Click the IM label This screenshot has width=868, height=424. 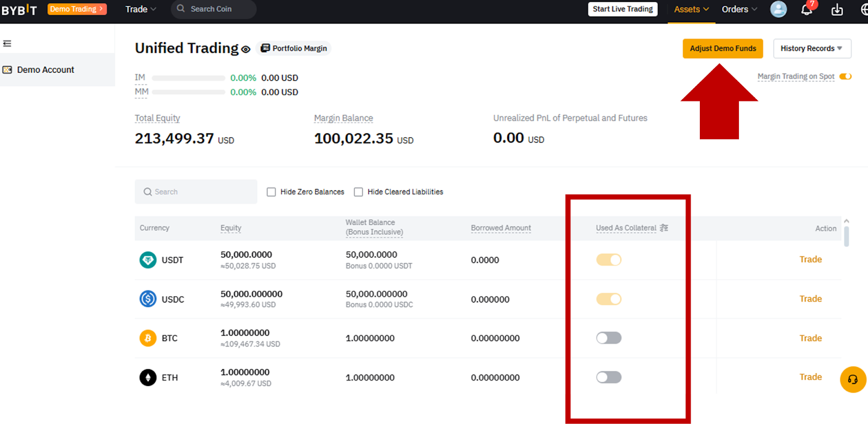(140, 78)
